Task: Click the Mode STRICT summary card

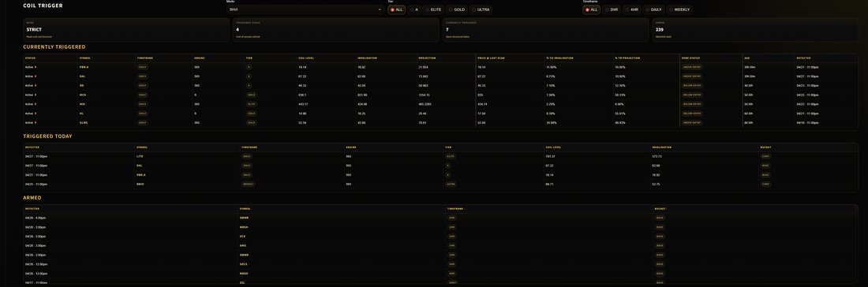Action: coord(126,30)
